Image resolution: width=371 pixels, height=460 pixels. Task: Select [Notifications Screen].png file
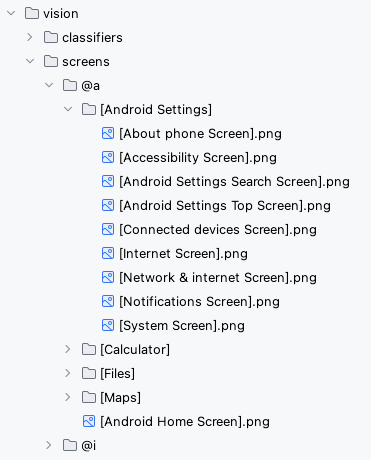click(x=199, y=302)
